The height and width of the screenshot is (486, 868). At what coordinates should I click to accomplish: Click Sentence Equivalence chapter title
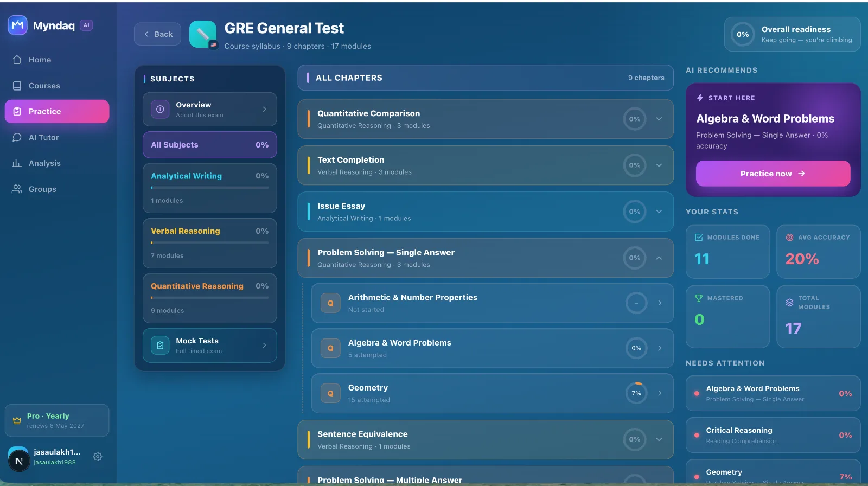(x=362, y=434)
